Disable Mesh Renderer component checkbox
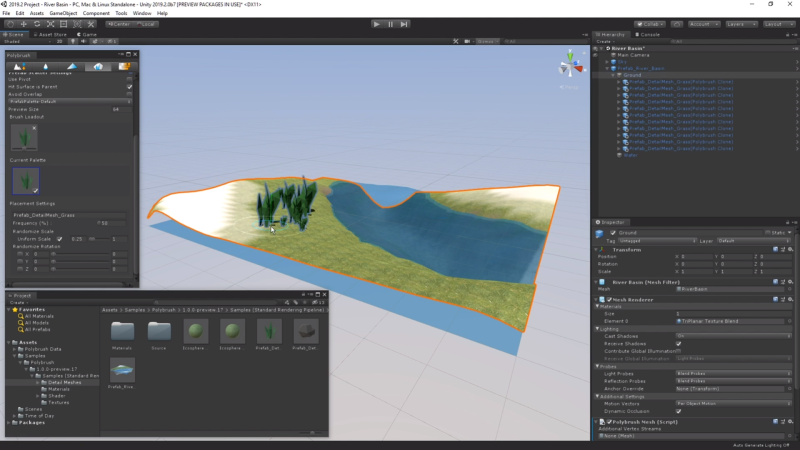The image size is (800, 450). [609, 299]
